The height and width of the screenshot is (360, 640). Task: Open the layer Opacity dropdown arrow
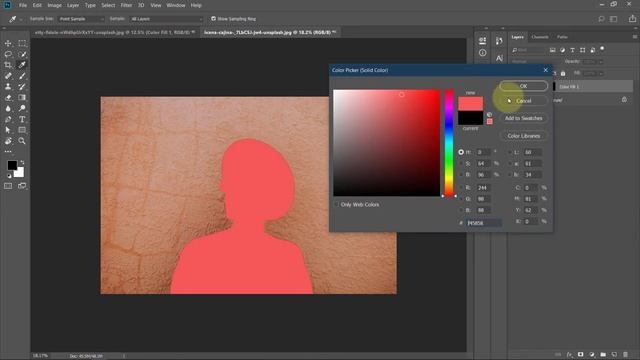601,62
